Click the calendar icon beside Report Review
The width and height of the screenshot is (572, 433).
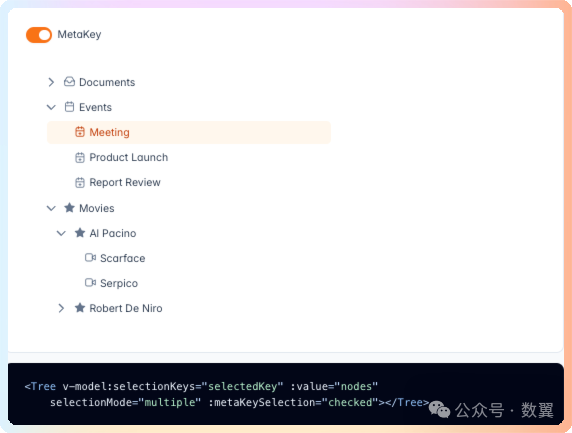[80, 182]
